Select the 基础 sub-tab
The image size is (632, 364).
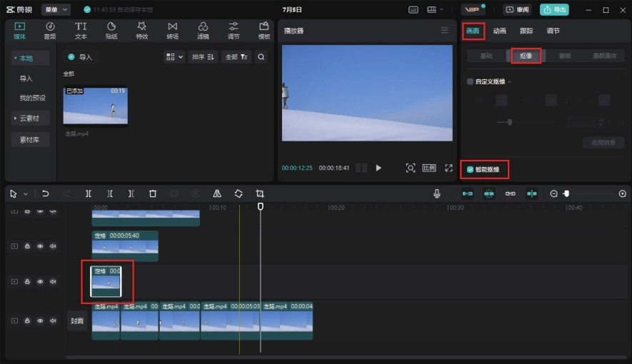point(486,56)
